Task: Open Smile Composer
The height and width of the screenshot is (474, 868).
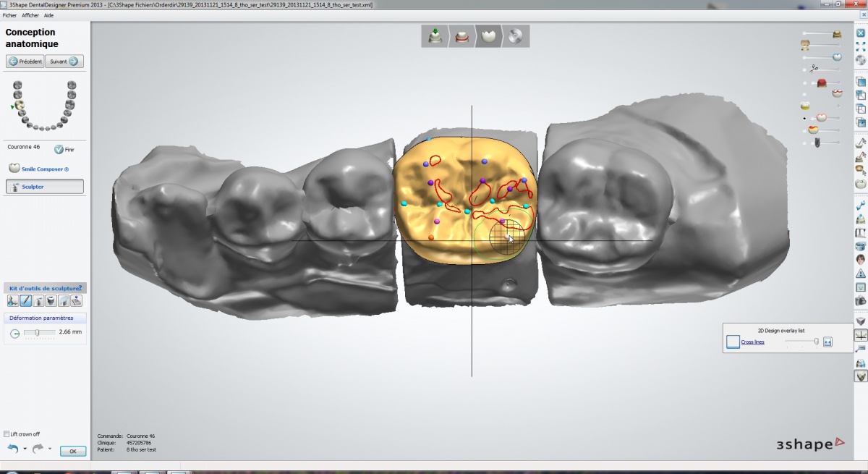Action: coord(39,169)
